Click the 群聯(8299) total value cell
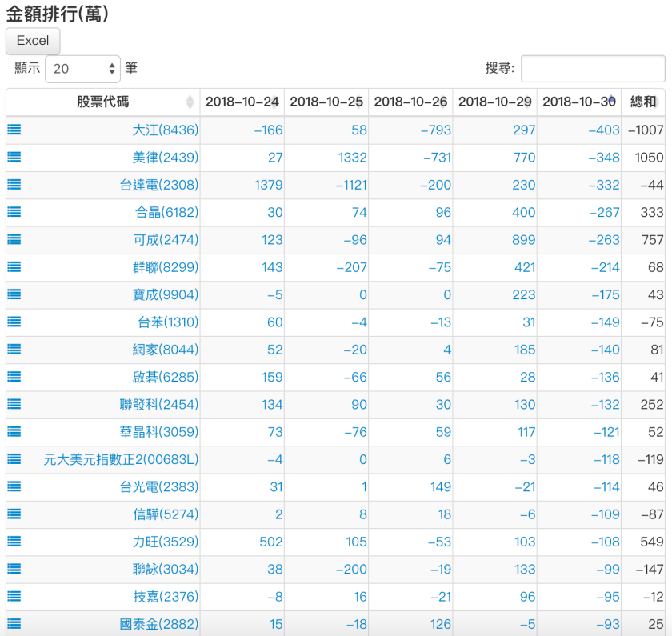672x636 pixels. 655,266
